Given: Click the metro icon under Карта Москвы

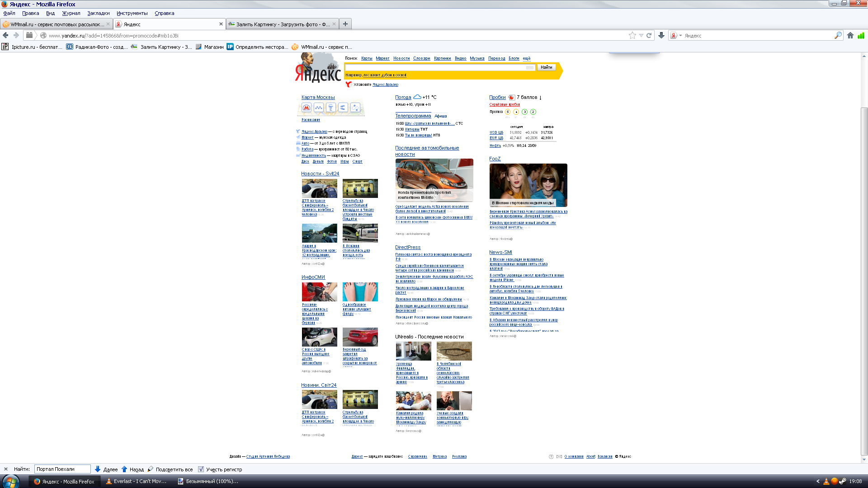Looking at the screenshot, I should click(x=307, y=108).
